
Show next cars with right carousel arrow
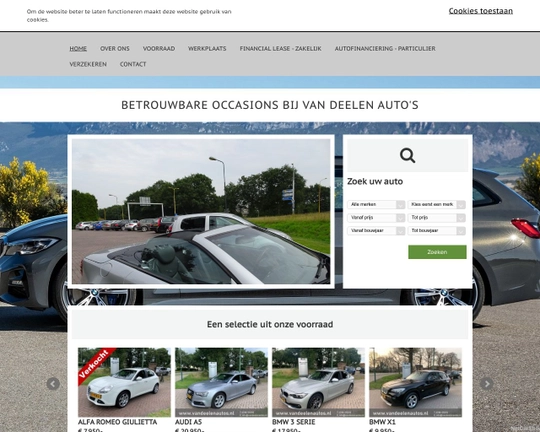point(486,383)
